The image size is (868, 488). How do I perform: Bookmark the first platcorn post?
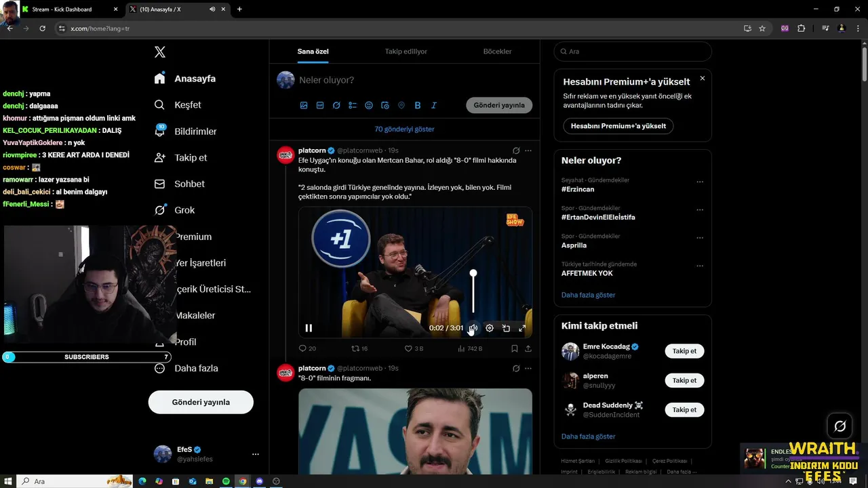pos(514,348)
